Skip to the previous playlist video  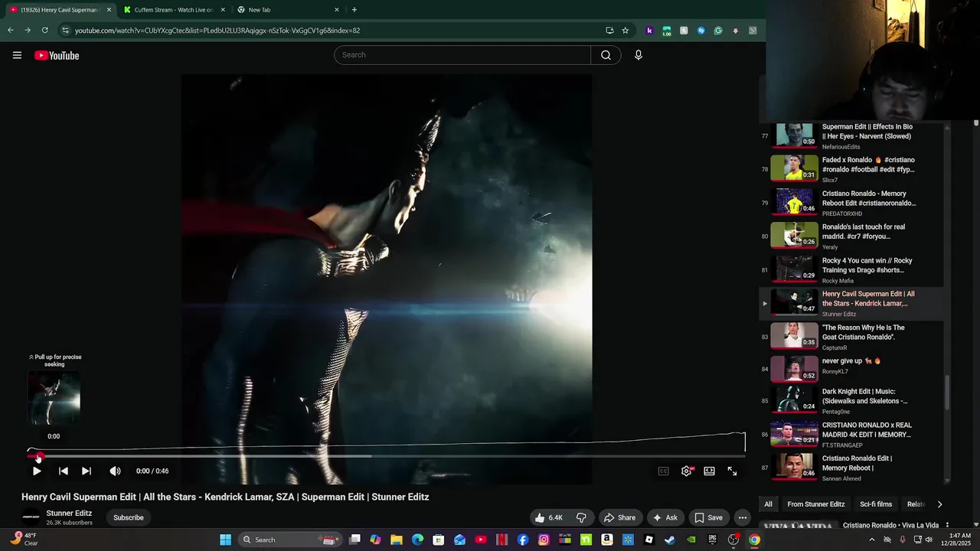click(x=64, y=471)
